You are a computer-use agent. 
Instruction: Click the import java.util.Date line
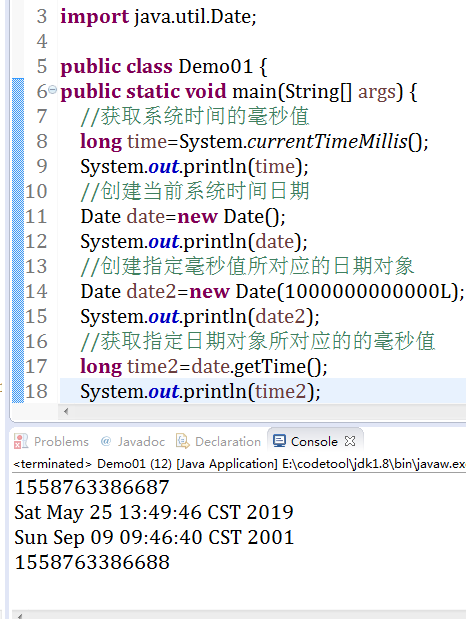coord(158,17)
